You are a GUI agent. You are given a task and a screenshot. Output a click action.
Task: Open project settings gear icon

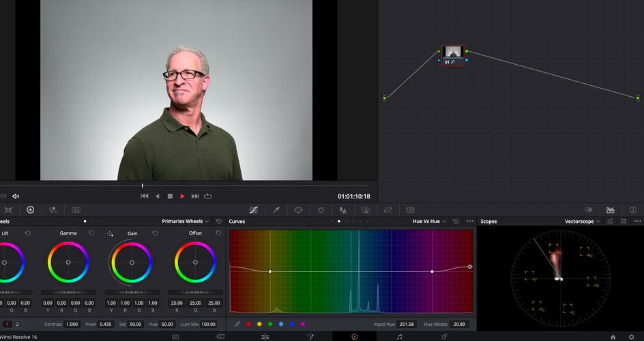tap(632, 337)
